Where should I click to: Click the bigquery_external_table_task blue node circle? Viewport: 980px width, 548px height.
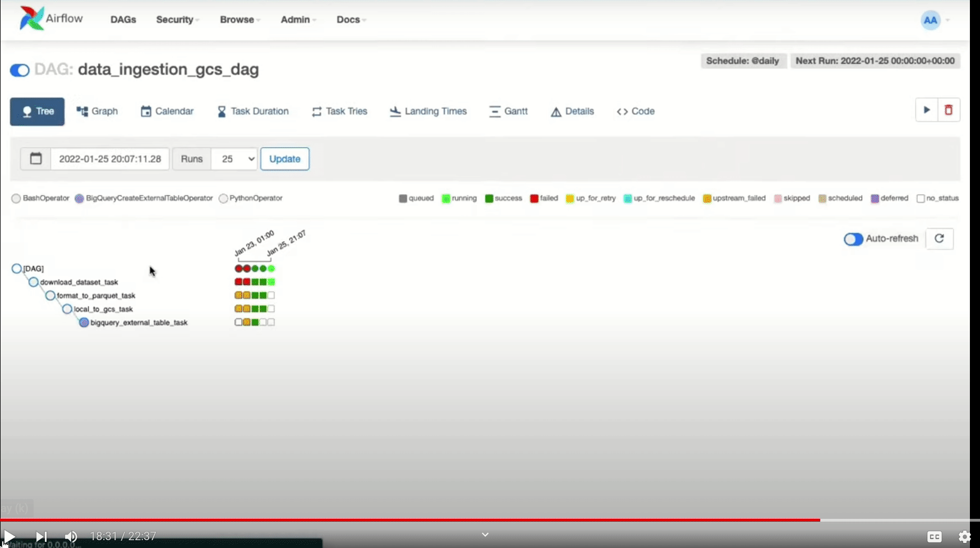coord(84,323)
